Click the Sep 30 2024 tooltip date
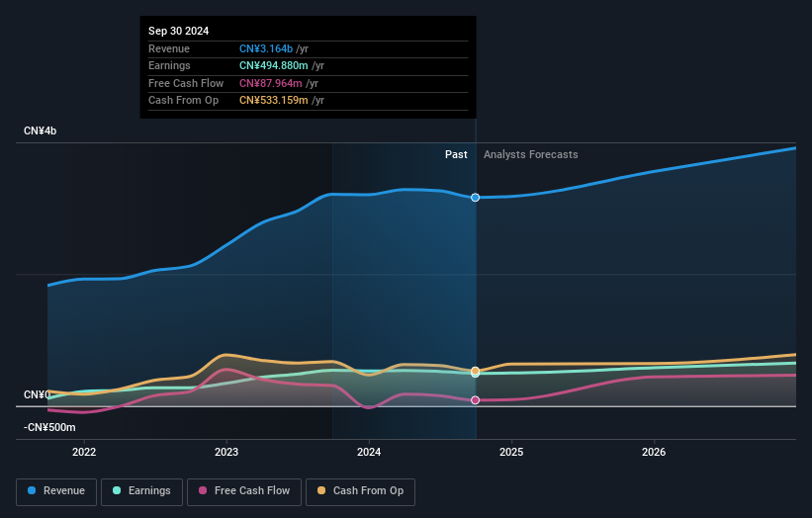This screenshot has width=812, height=518. click(179, 31)
